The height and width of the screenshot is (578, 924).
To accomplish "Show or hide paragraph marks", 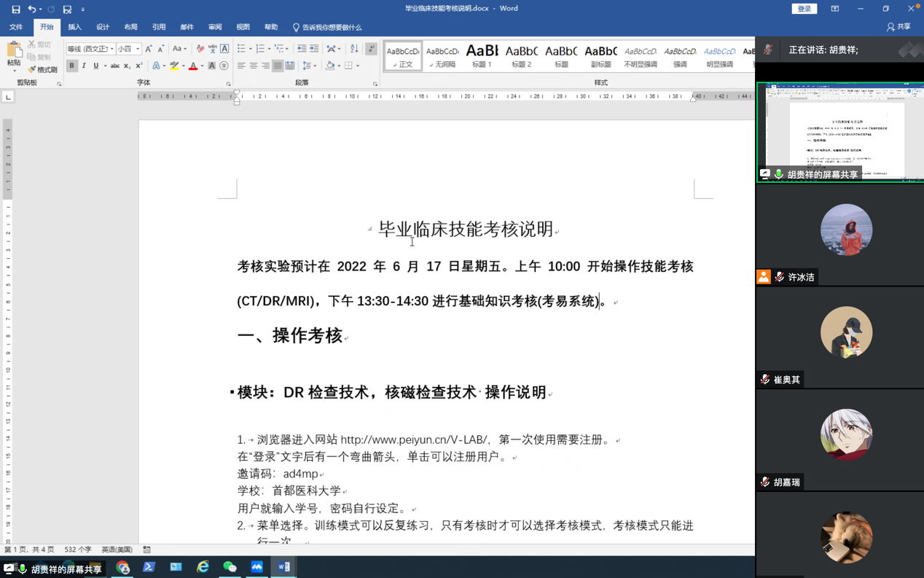I will [x=371, y=49].
